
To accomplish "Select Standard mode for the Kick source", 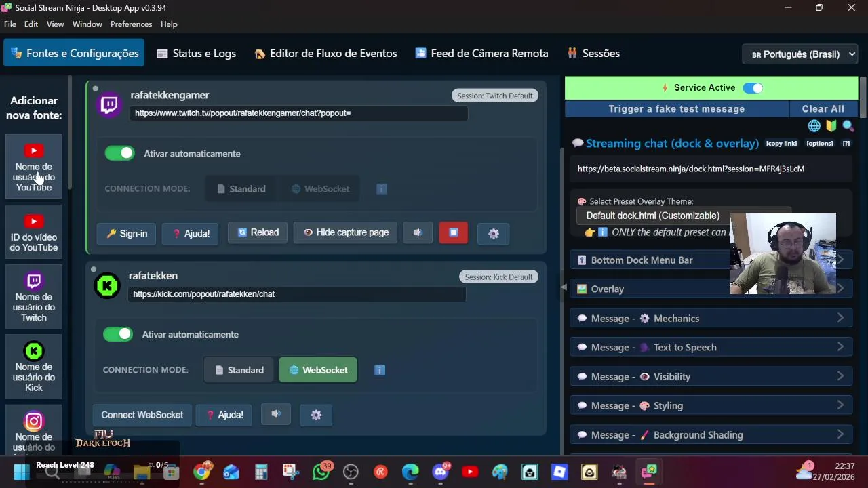I will 239,370.
